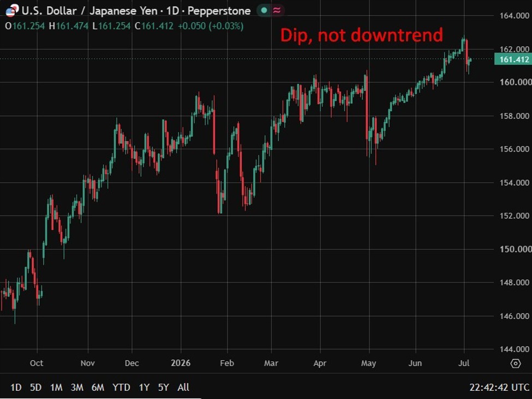Open chart settings hexagon gear icon
The width and height of the screenshot is (532, 399).
tap(516, 364)
